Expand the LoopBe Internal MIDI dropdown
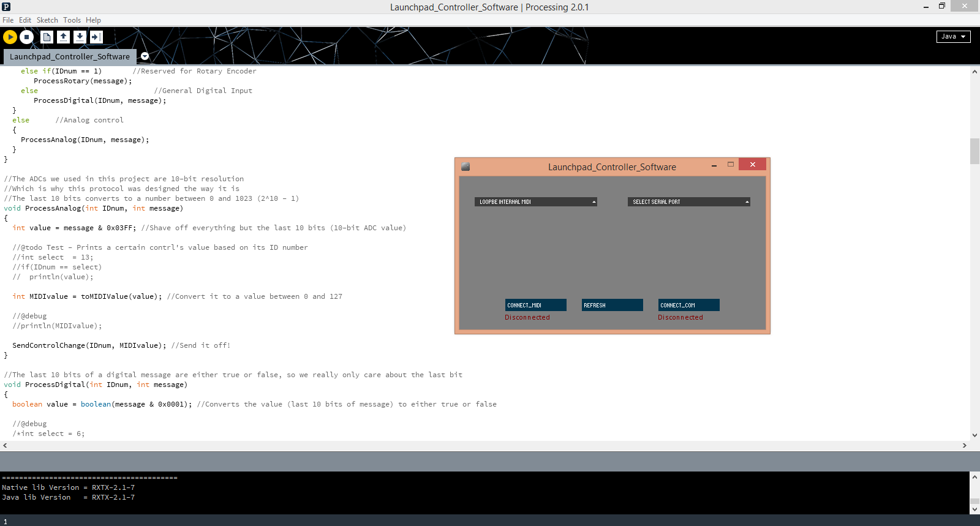Screen dimensions: 980x526 [x=535, y=201]
